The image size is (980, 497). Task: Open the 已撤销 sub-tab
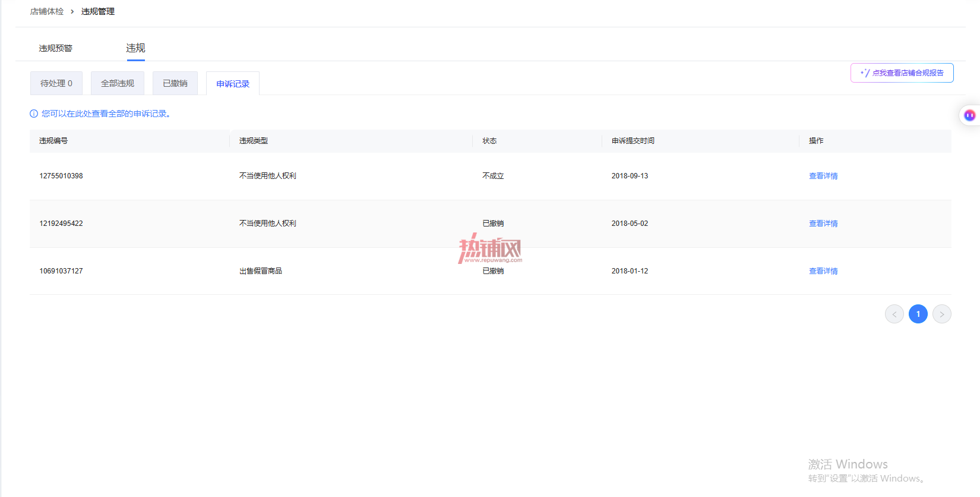click(175, 83)
